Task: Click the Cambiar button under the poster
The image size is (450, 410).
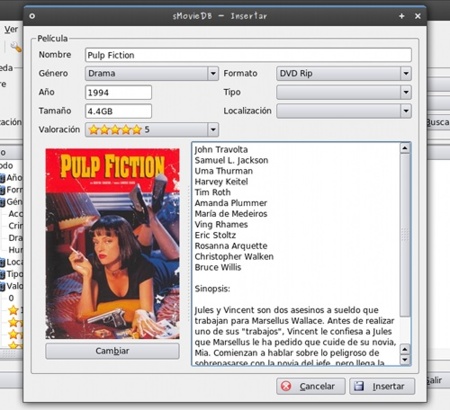Action: click(x=112, y=351)
